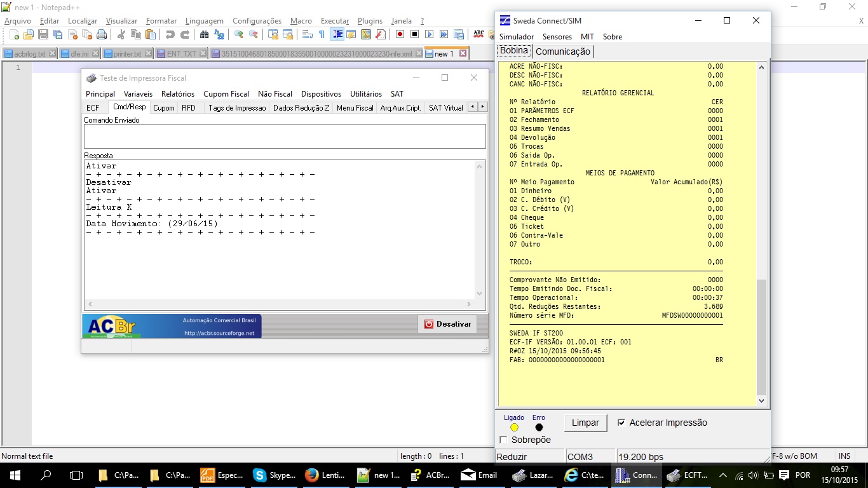Open the Cupom Fiscal menu
Image resolution: width=868 pixels, height=488 pixels.
(x=226, y=94)
